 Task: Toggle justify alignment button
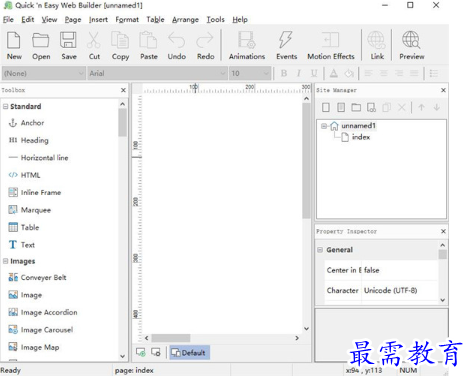(x=414, y=73)
